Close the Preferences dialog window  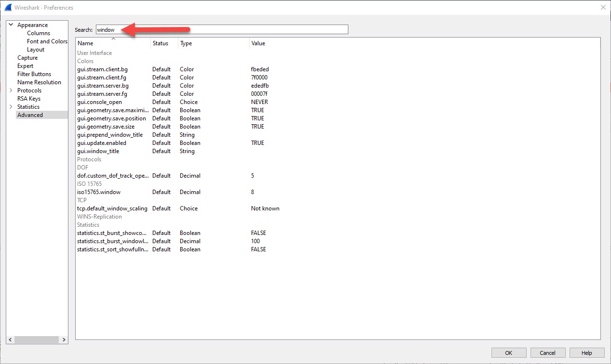(x=602, y=7)
